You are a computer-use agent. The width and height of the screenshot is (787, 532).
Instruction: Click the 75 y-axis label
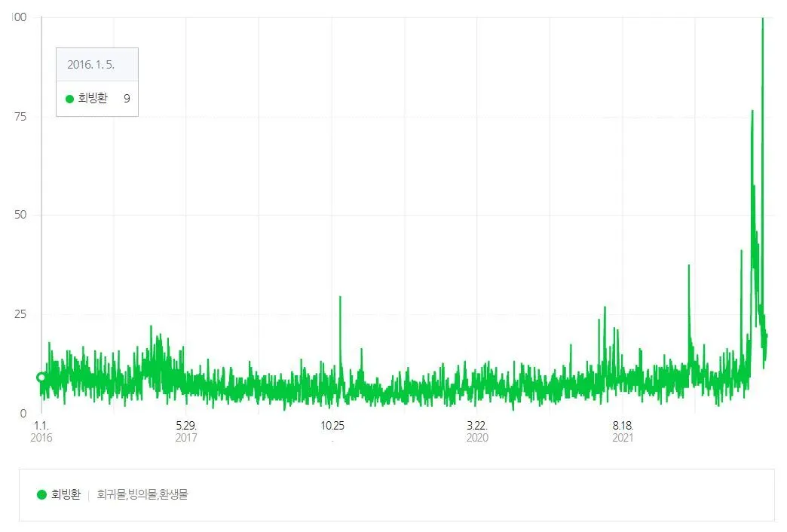(20, 117)
